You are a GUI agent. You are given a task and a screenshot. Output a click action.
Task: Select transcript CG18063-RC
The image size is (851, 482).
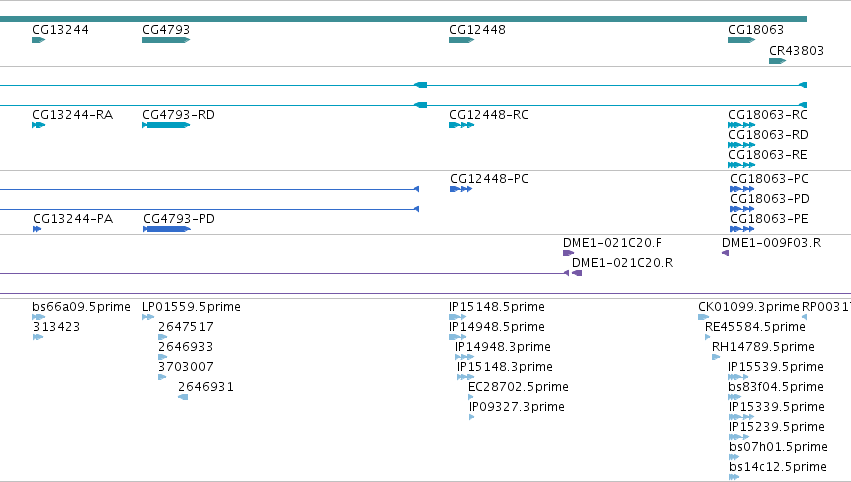(768, 115)
